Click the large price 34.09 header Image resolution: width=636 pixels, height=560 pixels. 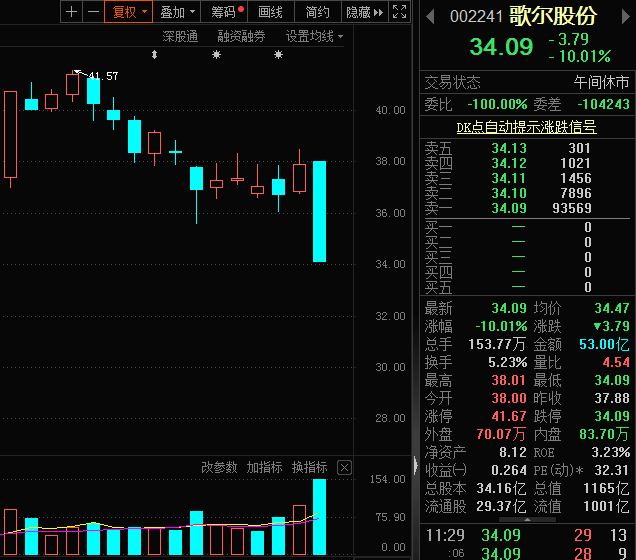501,47
